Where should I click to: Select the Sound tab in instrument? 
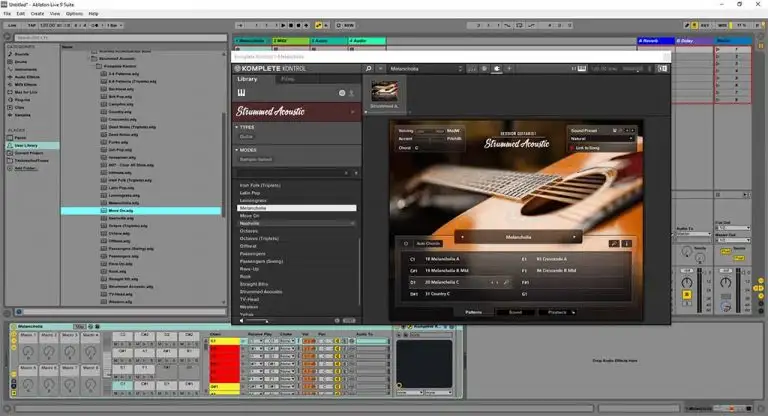515,312
